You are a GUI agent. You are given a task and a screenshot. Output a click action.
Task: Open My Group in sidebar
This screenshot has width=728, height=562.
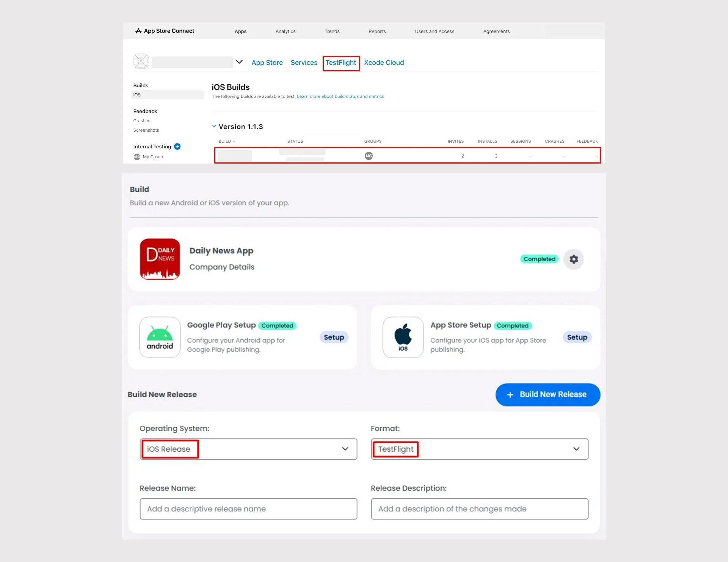coord(153,157)
